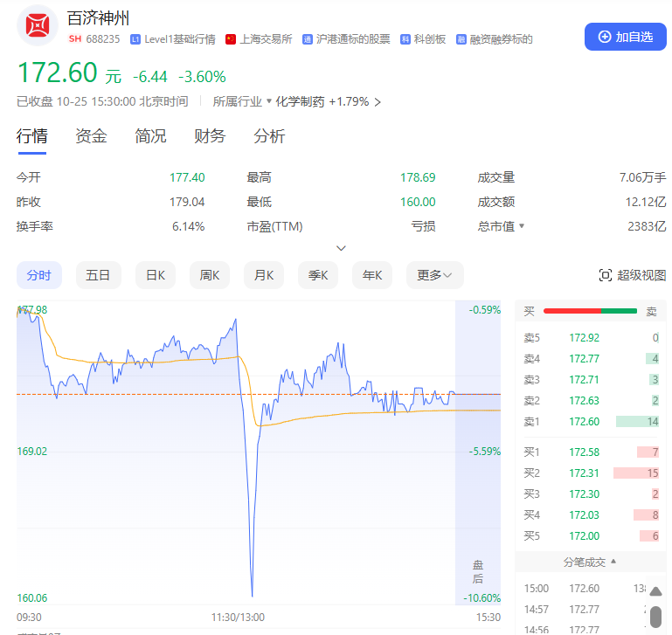Open the 更多 chart options dropdown
The width and height of the screenshot is (672, 635).
(x=435, y=275)
